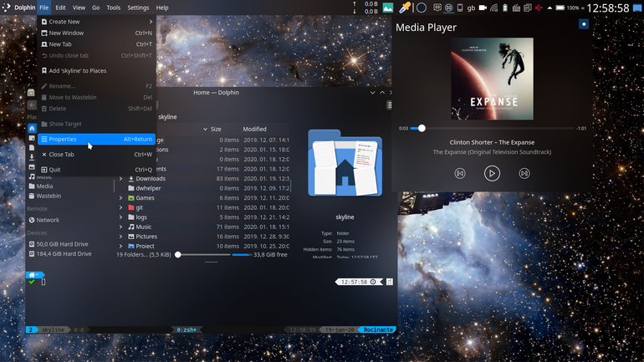Viewport: 644px width, 362px height.
Task: Pin the Media Player popup open
Action: coord(584,23)
